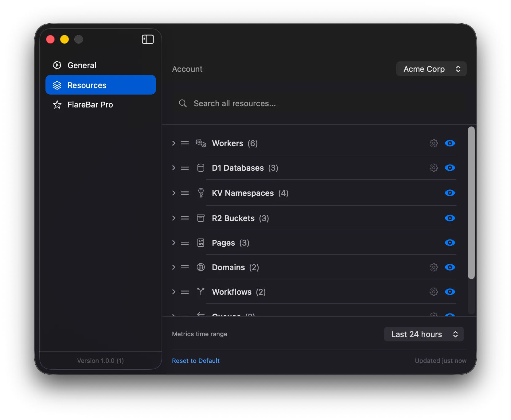The height and width of the screenshot is (420, 511).
Task: Select the Workers resource icon
Action: tap(201, 143)
